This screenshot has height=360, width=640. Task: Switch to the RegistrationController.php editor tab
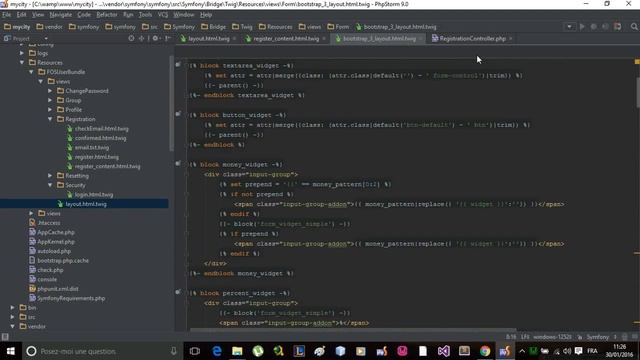point(472,38)
